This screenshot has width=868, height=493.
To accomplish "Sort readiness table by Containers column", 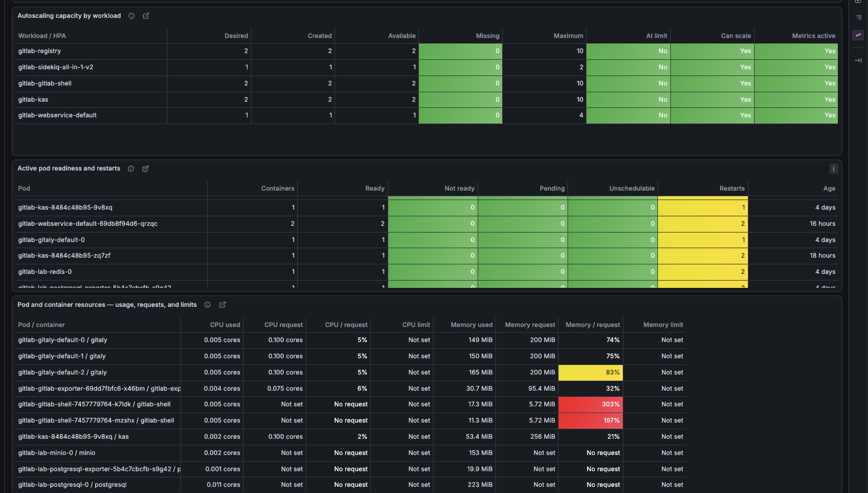I will (278, 188).
